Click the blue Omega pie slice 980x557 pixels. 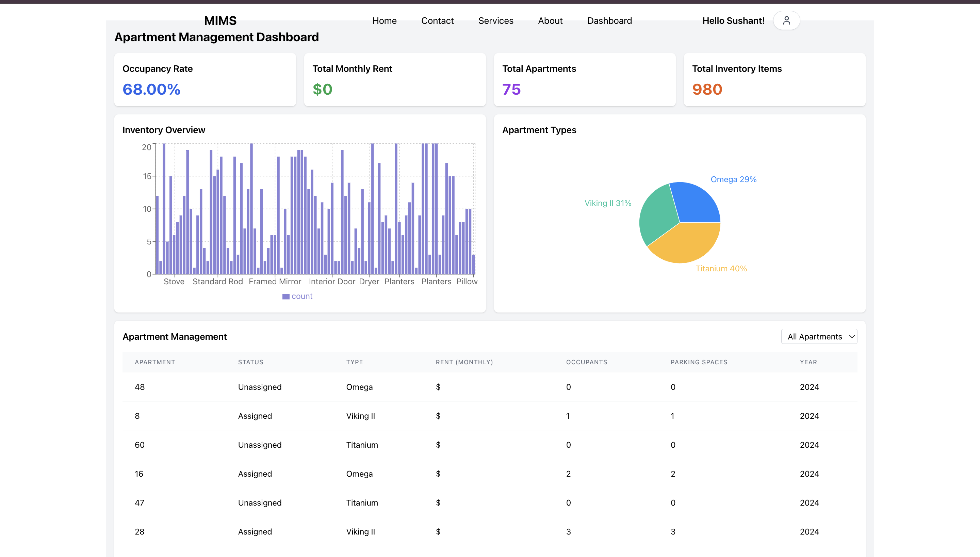point(696,203)
